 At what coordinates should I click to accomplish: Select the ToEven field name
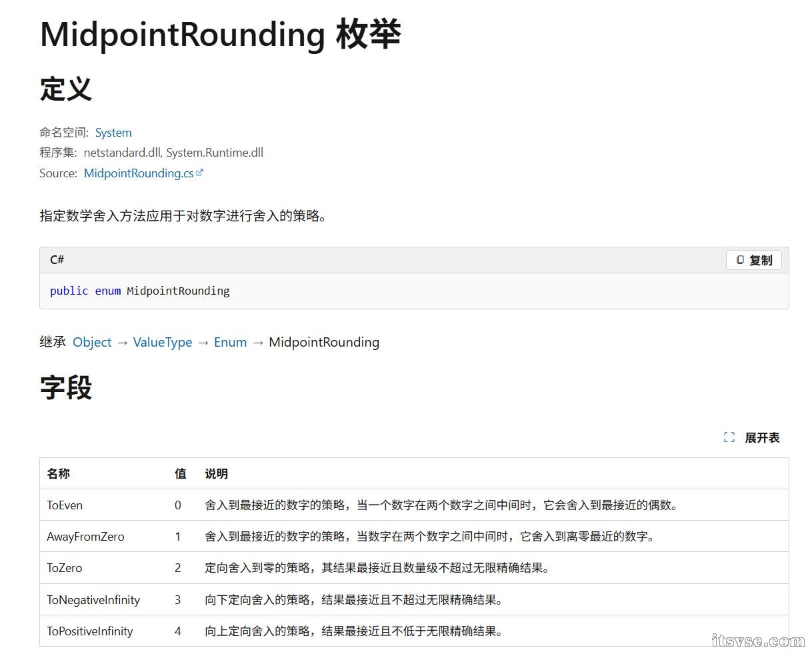65,505
